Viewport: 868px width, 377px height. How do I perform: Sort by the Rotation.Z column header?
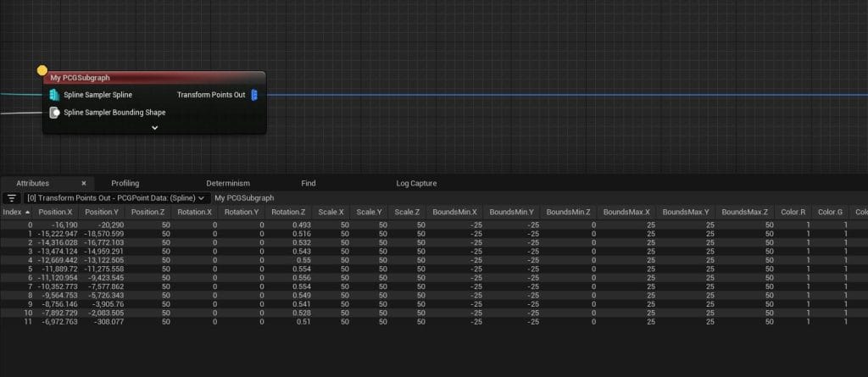[x=288, y=212]
